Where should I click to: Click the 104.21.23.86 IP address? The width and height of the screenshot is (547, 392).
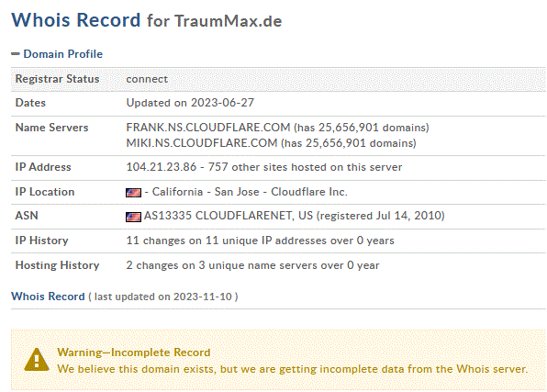click(162, 167)
